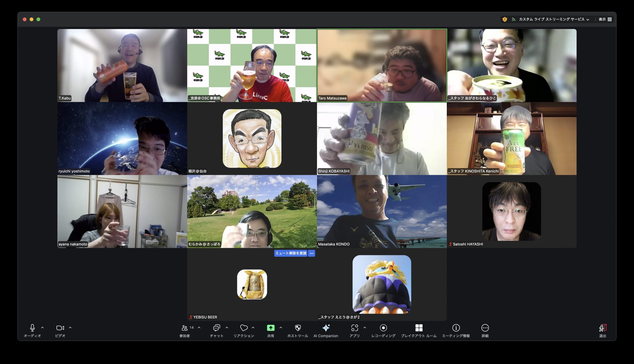Expand the Apps (アプリ) options chevron
The image size is (634, 364).
365,328
